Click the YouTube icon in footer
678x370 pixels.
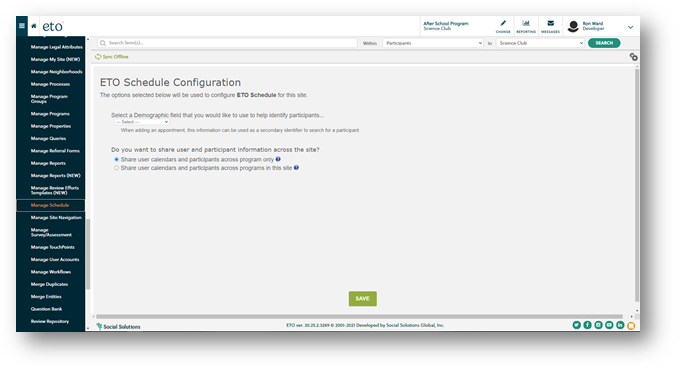point(609,325)
